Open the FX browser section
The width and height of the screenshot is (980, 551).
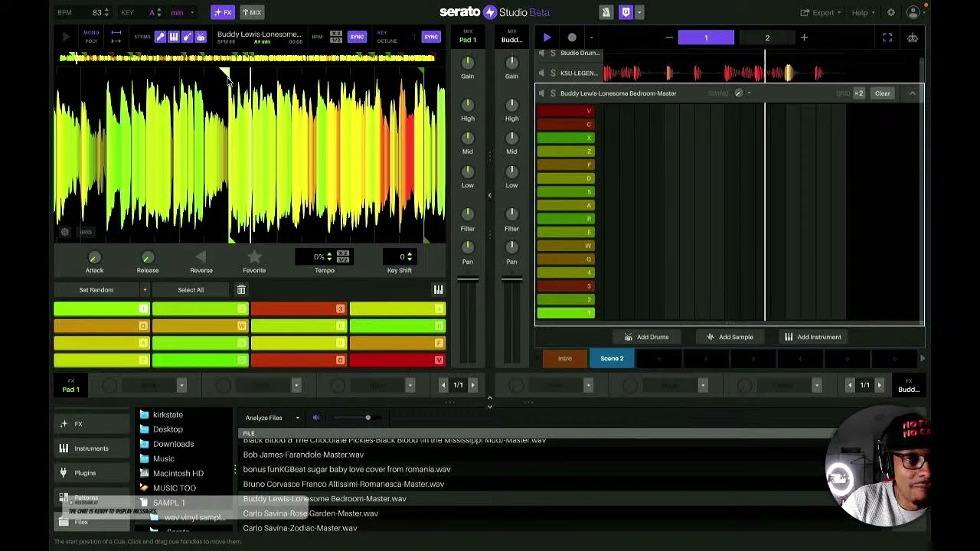[92, 424]
